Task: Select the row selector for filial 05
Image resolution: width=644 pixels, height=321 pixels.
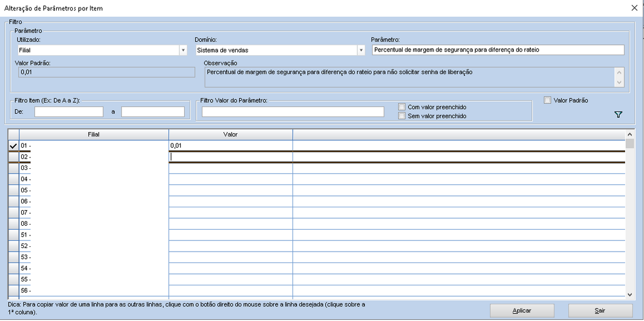Action: pos(14,190)
